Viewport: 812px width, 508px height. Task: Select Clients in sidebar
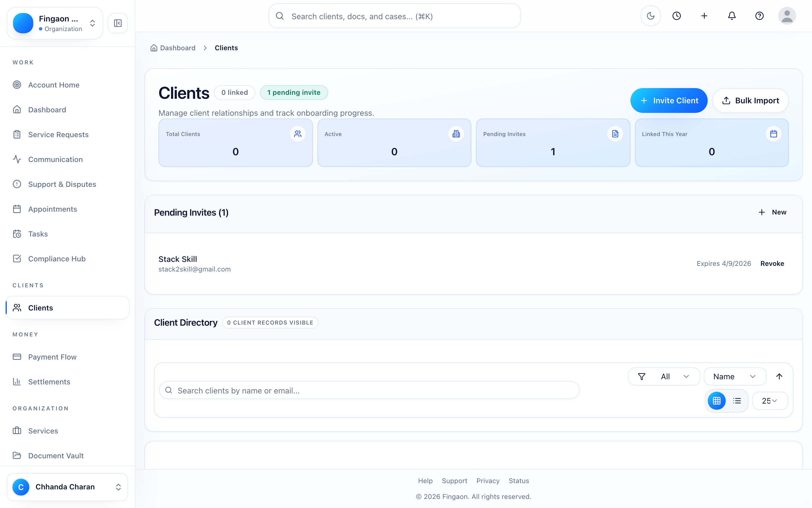click(x=67, y=307)
